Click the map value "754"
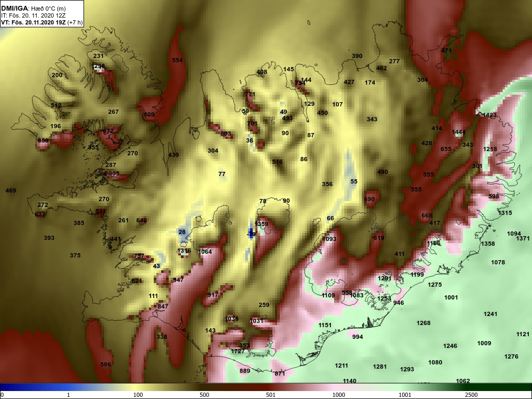The height and width of the screenshot is (399, 532). coord(300,83)
